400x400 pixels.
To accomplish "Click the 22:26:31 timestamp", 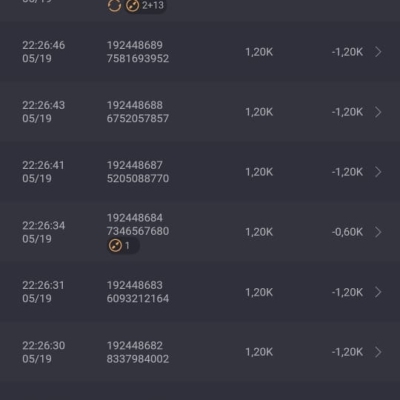I will point(43,285).
